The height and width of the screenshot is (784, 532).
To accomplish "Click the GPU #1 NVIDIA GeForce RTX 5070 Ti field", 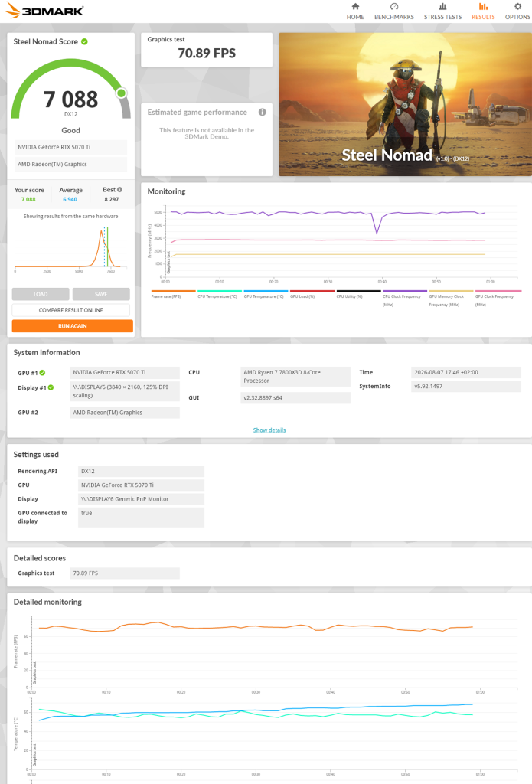I will click(x=125, y=373).
